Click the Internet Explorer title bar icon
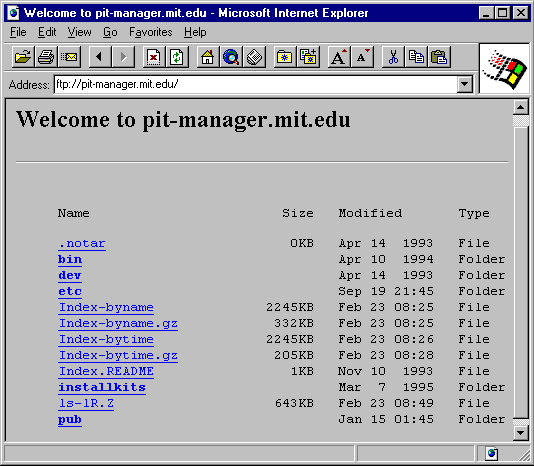The height and width of the screenshot is (466, 534). [x=14, y=13]
